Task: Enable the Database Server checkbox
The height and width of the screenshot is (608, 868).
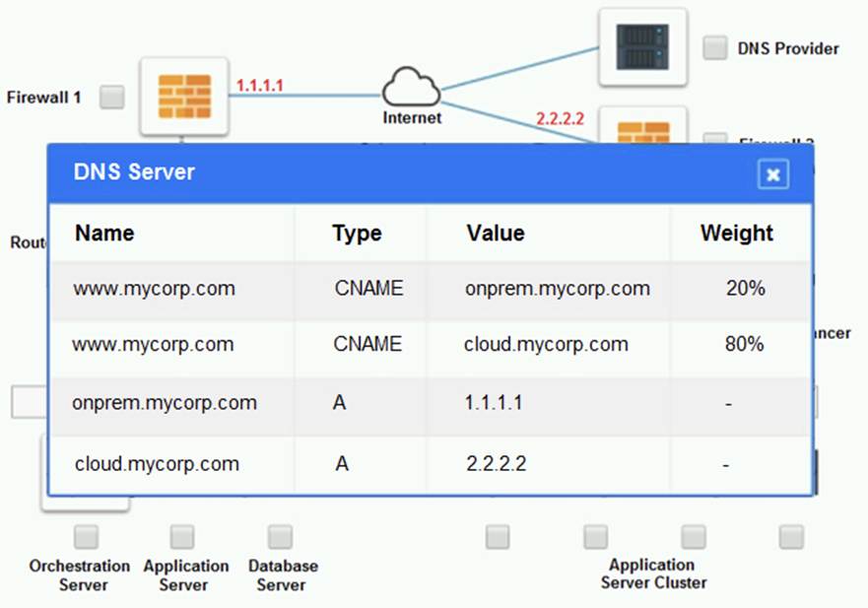Action: click(x=283, y=536)
